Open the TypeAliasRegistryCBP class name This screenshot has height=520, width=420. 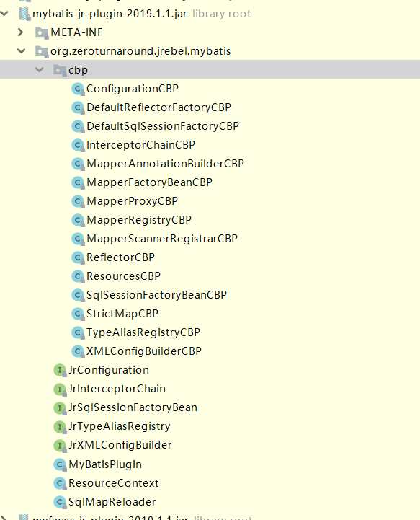click(143, 332)
